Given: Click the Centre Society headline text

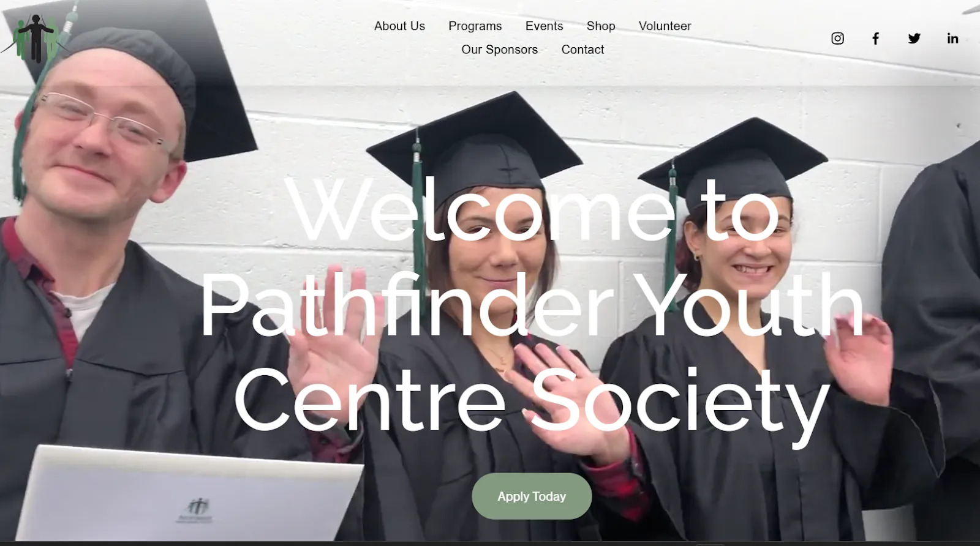Looking at the screenshot, I should pyautogui.click(x=532, y=401).
